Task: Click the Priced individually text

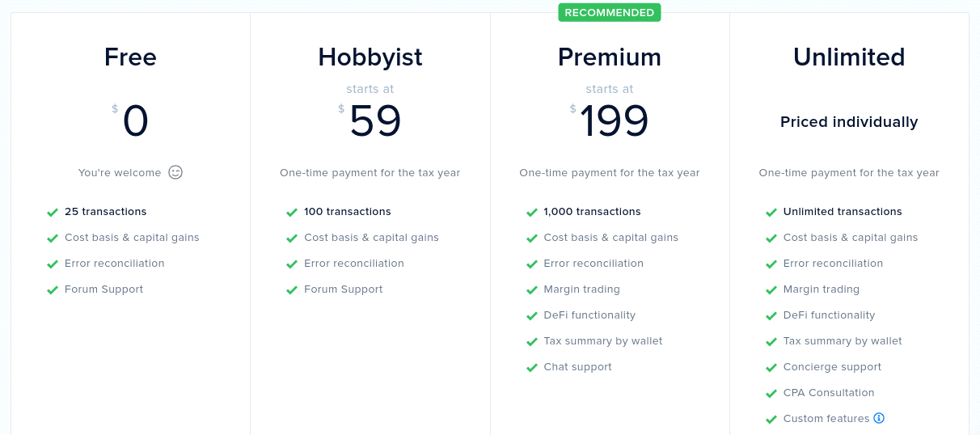Action: (849, 122)
